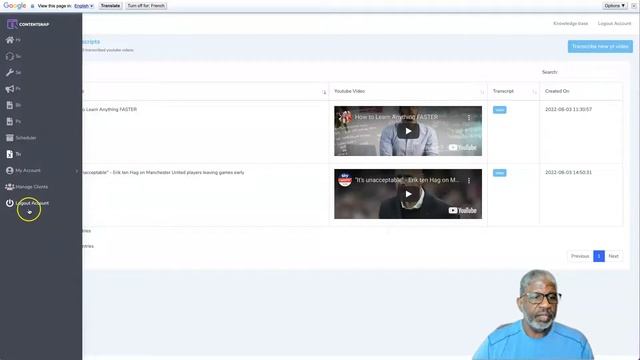Open Manage Clients menu item
The height and width of the screenshot is (360, 640).
(31, 187)
